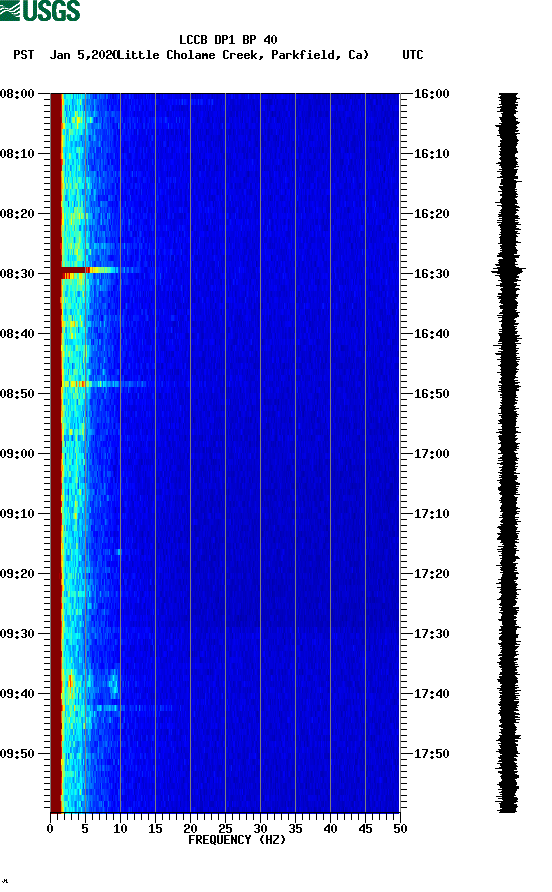Click the cyan patch near 9 Hz at 09:38

point(114,684)
